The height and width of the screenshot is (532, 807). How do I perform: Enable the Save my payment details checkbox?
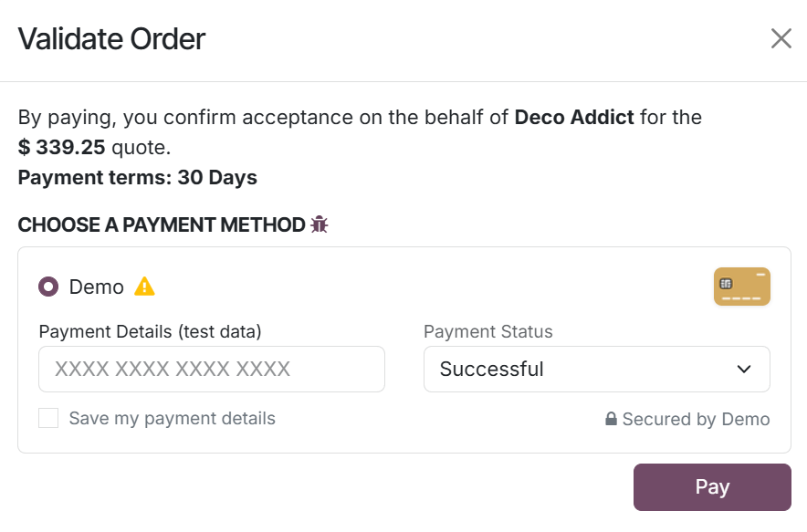coord(48,419)
